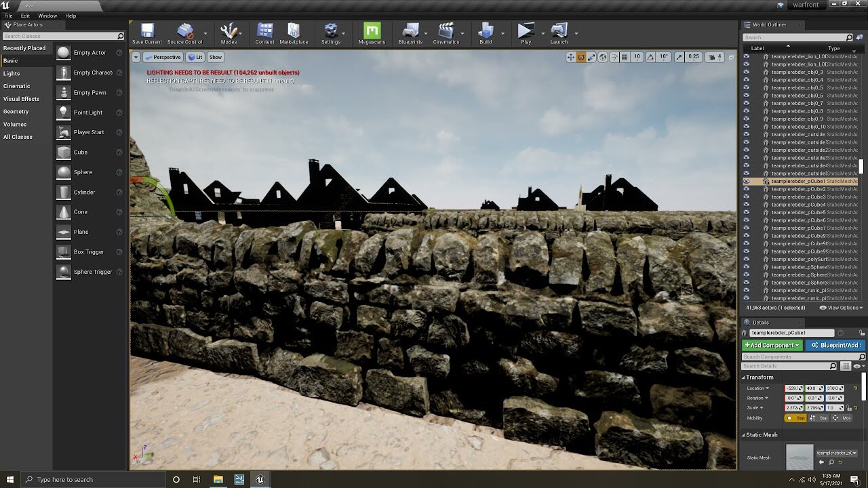Click the Blueprints toolbar icon
Viewport: 868px width, 488px height.
point(410,31)
